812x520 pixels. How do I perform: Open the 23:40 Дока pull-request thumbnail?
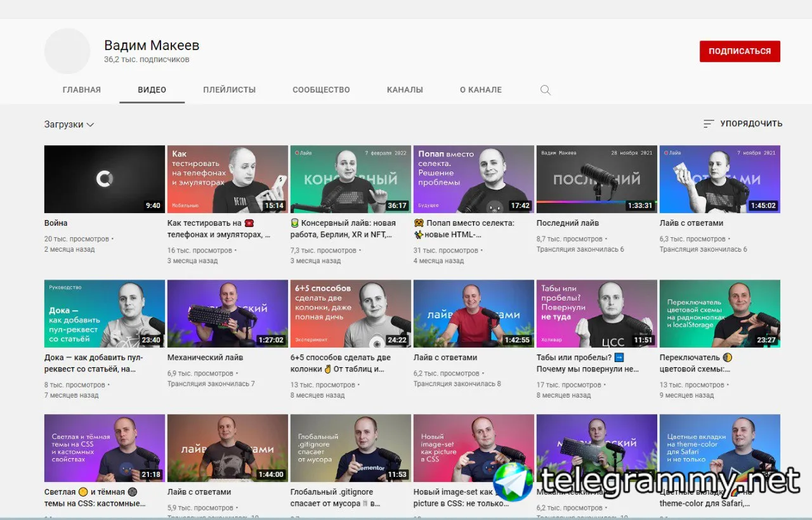point(105,314)
